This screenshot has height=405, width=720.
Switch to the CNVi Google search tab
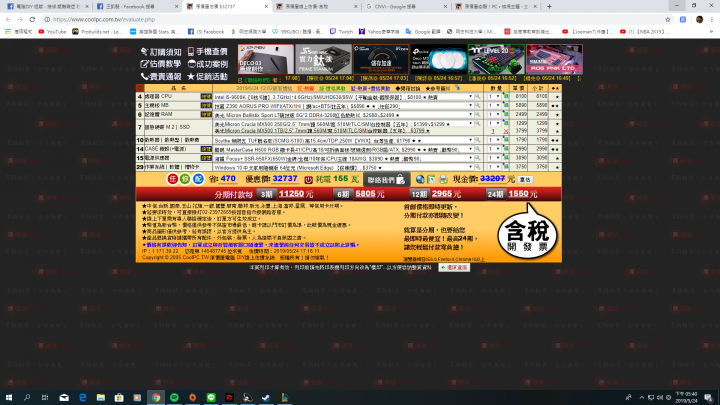pyautogui.click(x=406, y=6)
